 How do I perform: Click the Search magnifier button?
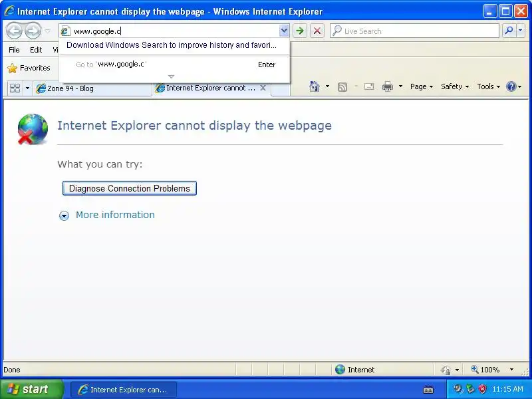tap(509, 31)
